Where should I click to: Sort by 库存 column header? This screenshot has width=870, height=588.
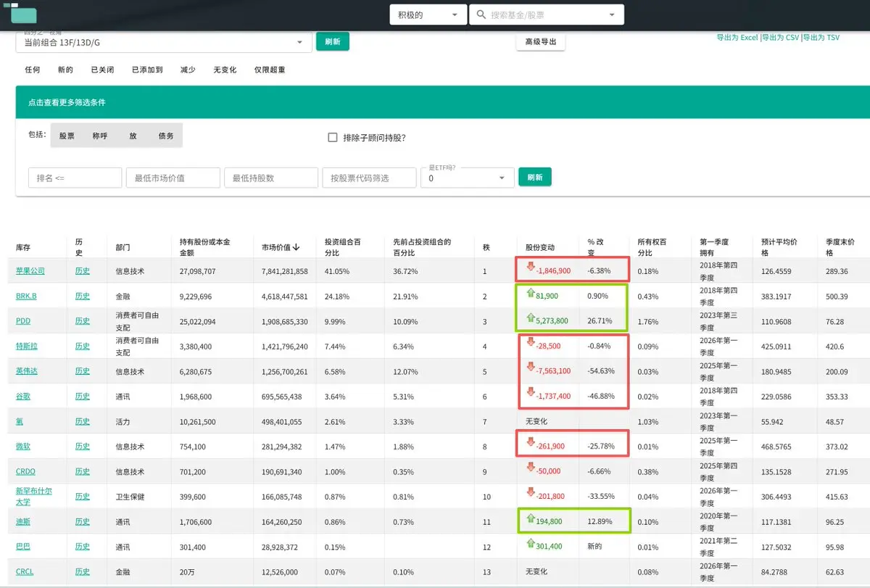(23, 248)
